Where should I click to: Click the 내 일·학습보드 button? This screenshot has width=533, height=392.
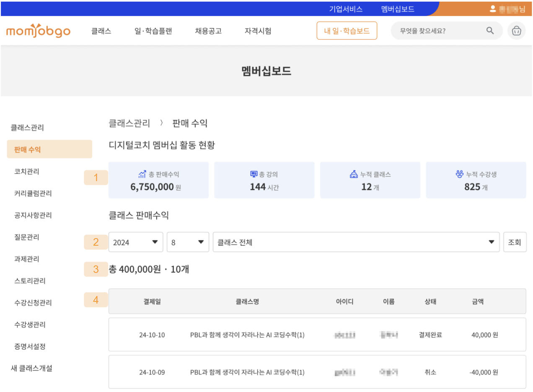pos(347,31)
